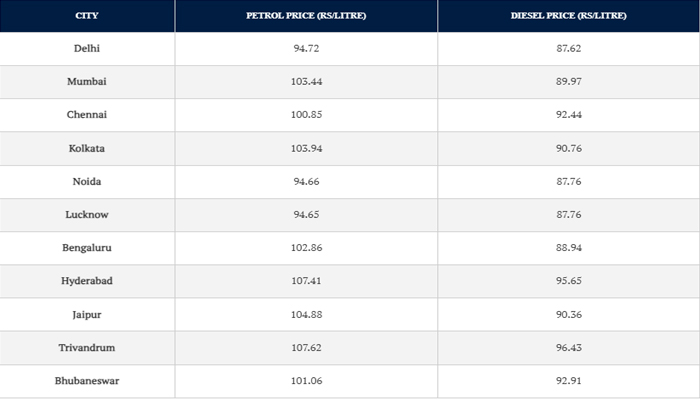Click the PETROL PRICE (RS/LITRE) column header
700x400 pixels.
click(x=306, y=16)
